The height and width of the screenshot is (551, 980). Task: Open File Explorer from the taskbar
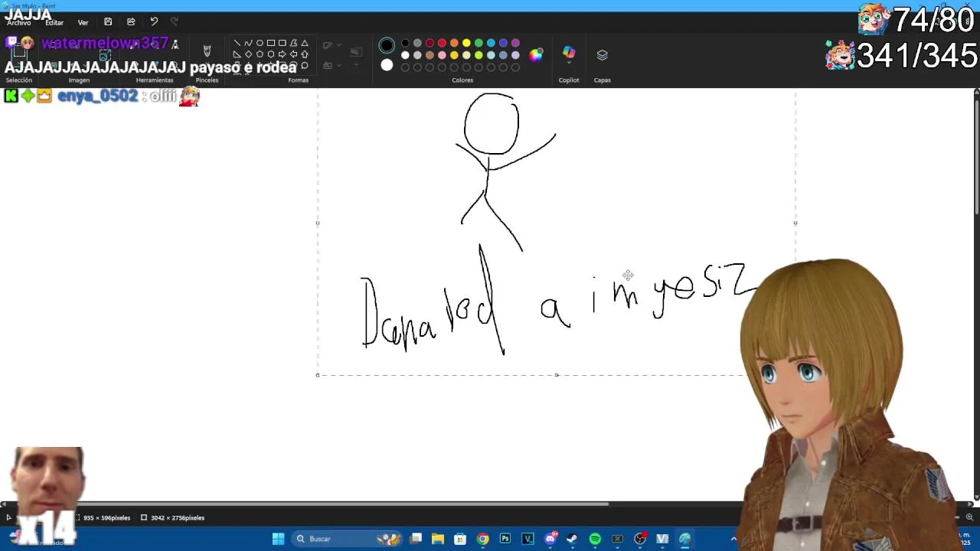click(x=438, y=539)
